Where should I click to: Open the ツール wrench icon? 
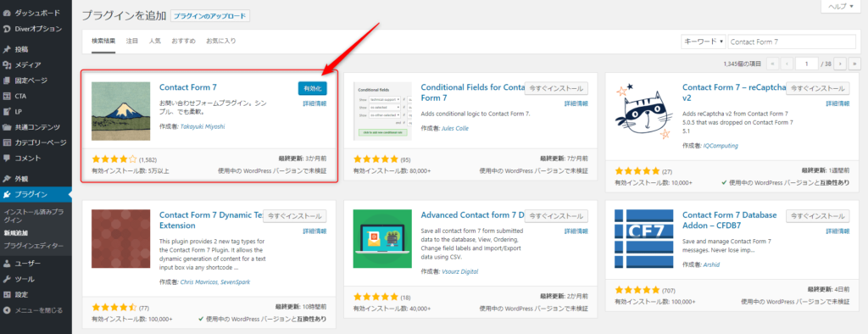pyautogui.click(x=7, y=279)
